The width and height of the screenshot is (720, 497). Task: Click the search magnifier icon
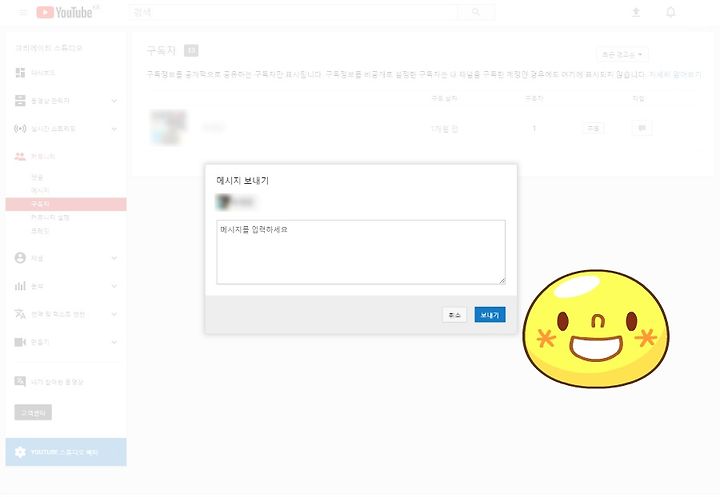tap(476, 12)
